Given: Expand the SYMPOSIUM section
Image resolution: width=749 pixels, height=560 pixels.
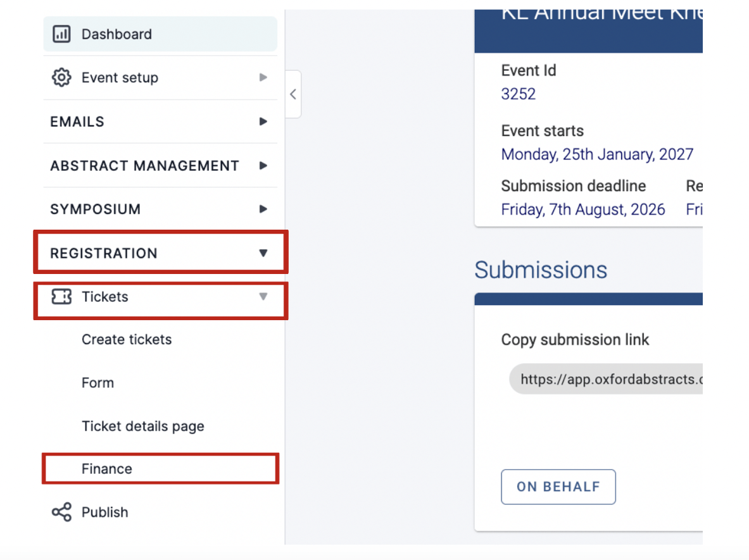Looking at the screenshot, I should 263,209.
